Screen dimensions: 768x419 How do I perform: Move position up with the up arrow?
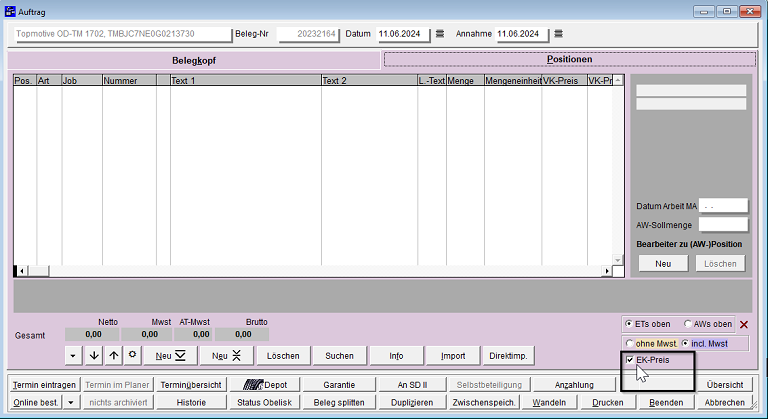pyautogui.click(x=114, y=355)
